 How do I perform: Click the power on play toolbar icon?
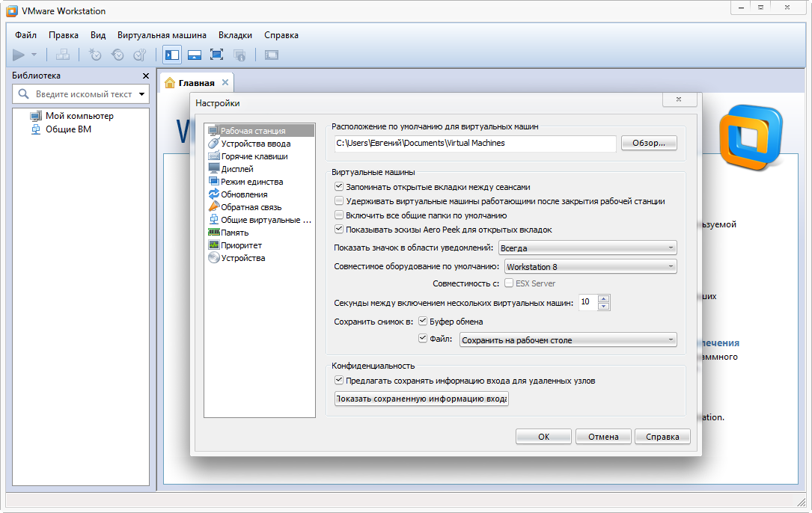(19, 55)
